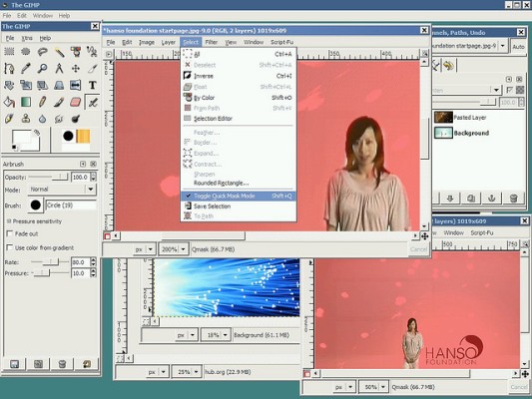
Task: Select the Bucket Fill tool
Action: click(9, 102)
